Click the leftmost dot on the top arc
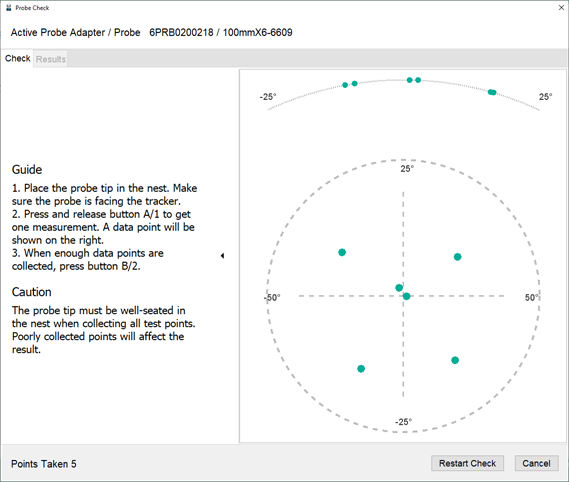569x482 pixels. click(345, 85)
